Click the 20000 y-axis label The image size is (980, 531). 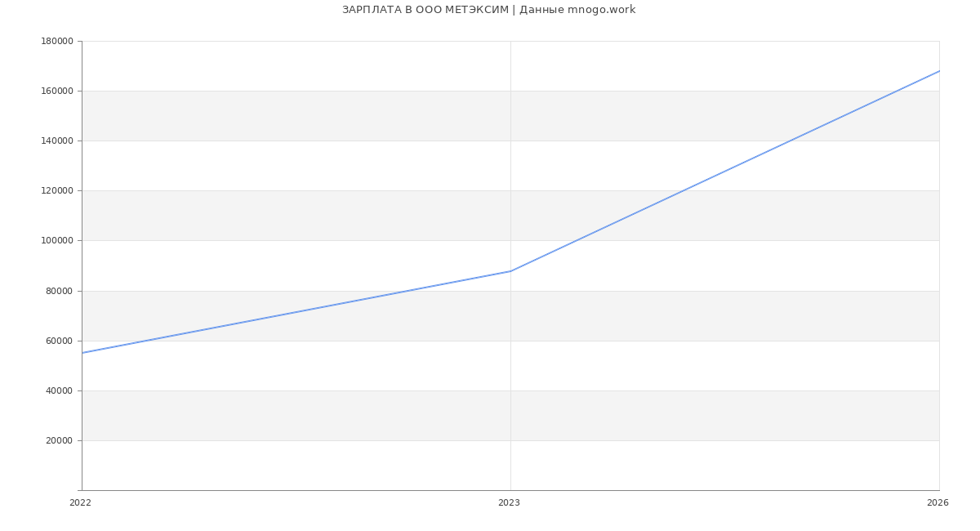click(59, 440)
